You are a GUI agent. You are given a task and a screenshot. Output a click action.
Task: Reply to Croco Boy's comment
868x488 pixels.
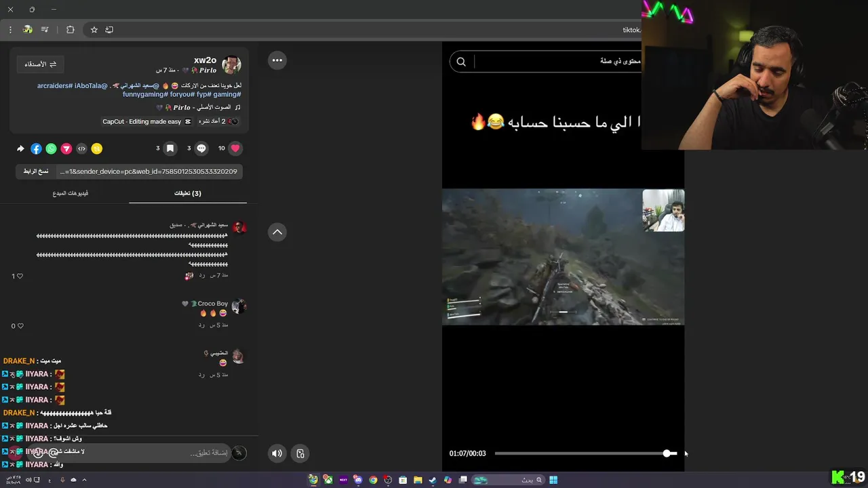click(201, 325)
